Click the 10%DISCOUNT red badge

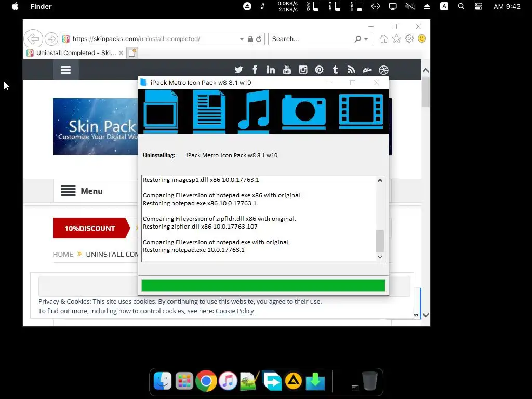click(x=91, y=228)
